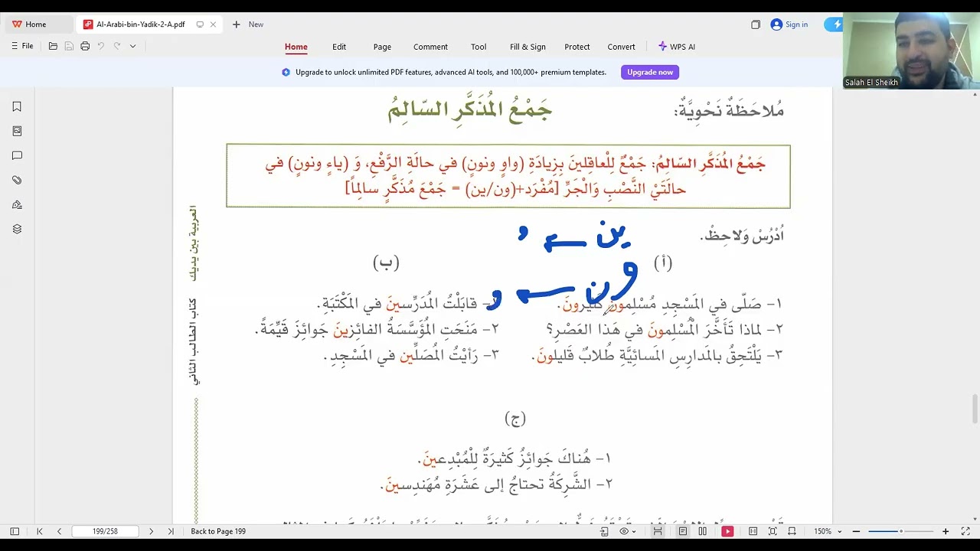Click the undo arrow icon
980x551 pixels.
(101, 47)
